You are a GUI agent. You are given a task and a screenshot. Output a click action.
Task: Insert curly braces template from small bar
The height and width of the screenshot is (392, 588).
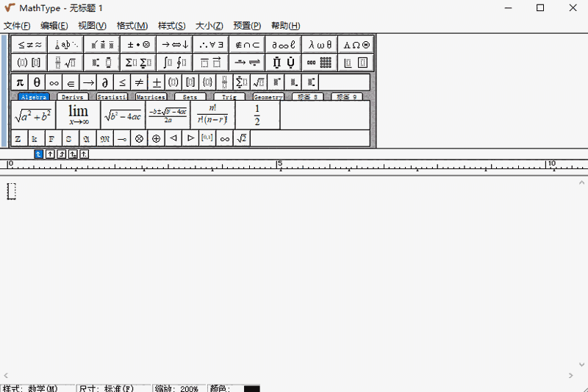coord(207,82)
